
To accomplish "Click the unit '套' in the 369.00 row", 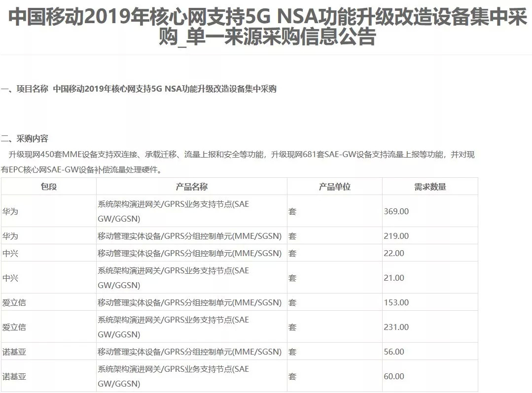I will coord(292,211).
